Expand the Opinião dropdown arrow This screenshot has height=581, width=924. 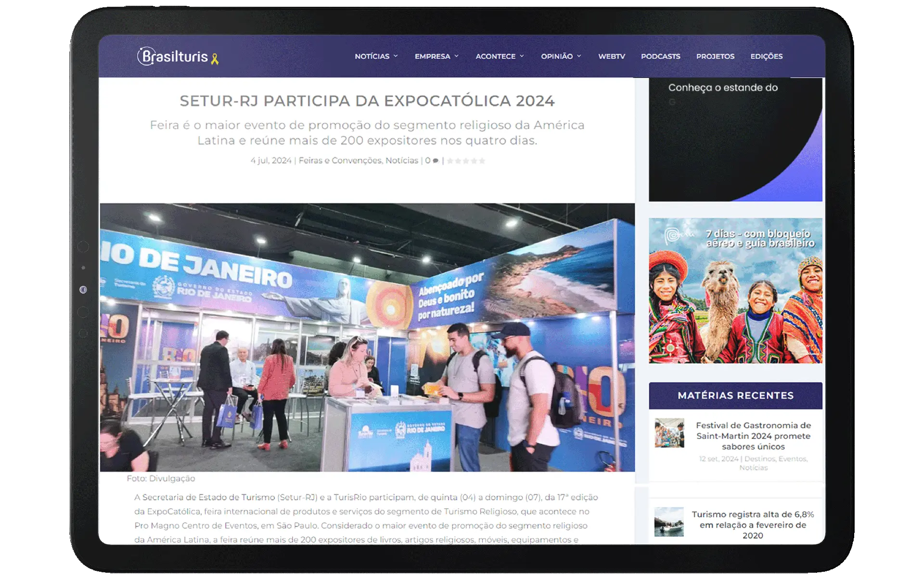click(579, 56)
